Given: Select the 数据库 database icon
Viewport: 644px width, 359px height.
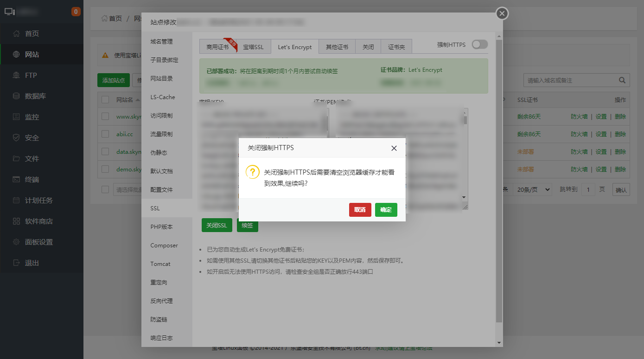Looking at the screenshot, I should coord(16,96).
